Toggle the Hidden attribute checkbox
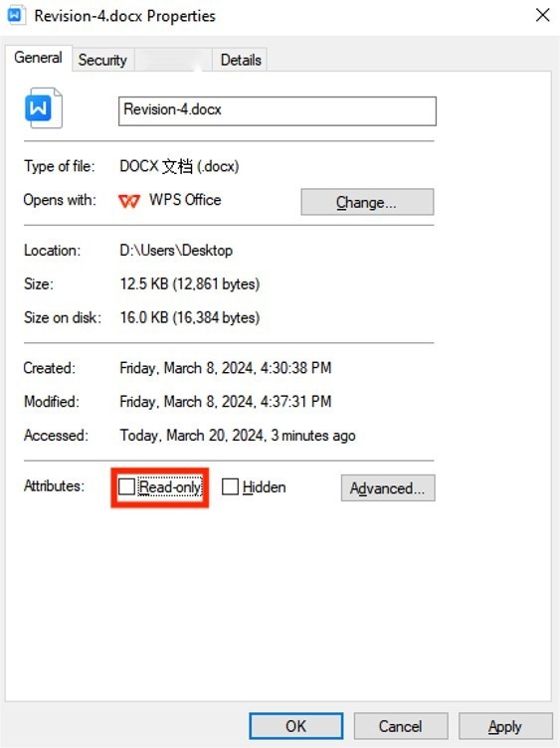560x748 pixels. [x=230, y=487]
